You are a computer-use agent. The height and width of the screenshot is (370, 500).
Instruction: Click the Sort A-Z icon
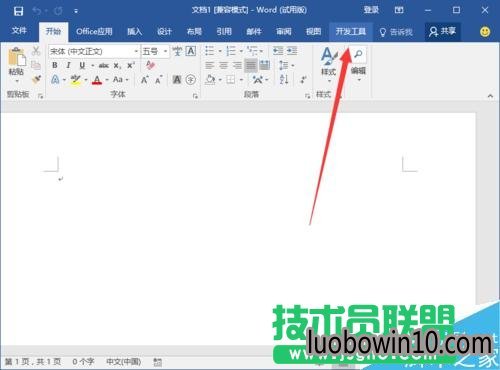click(x=284, y=79)
